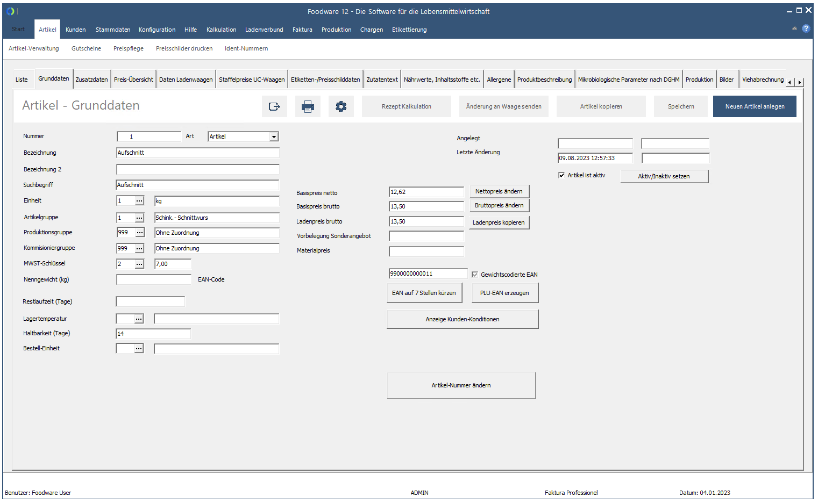Click the Materialpreis input field
This screenshot has height=504, width=818.
426,251
